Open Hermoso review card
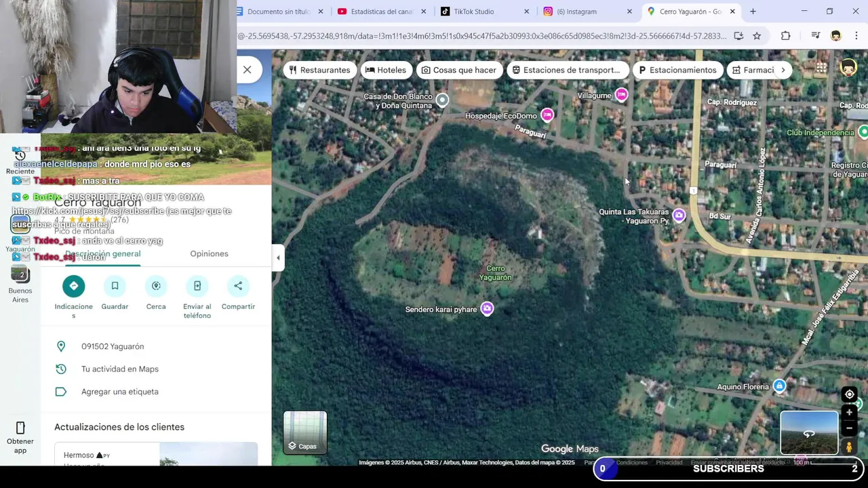 [x=156, y=454]
